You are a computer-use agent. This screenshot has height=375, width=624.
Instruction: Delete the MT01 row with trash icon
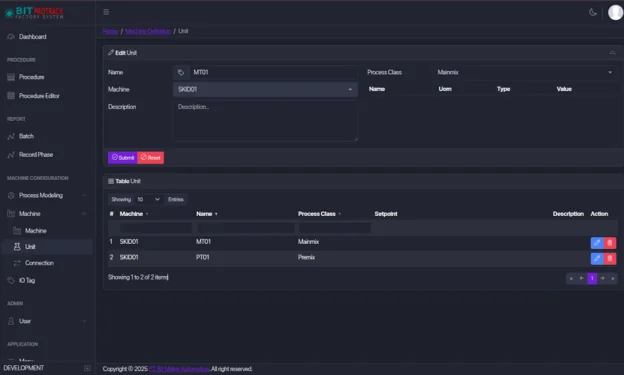(x=610, y=243)
